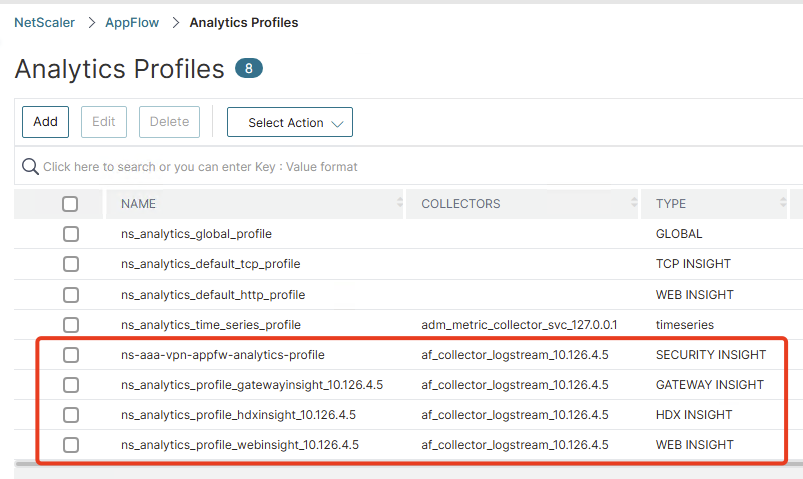The width and height of the screenshot is (803, 479).
Task: Navigate to AppFlow breadcrumb
Action: pyautogui.click(x=132, y=23)
